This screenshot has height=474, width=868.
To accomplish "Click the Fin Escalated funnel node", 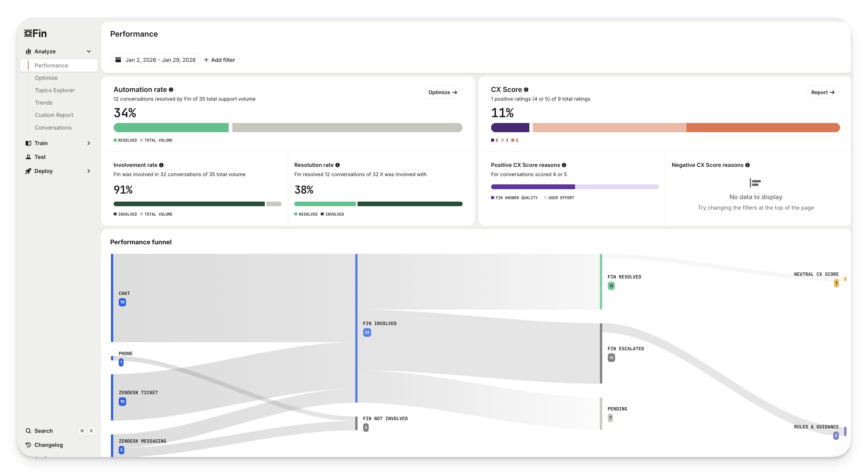I will [601, 353].
